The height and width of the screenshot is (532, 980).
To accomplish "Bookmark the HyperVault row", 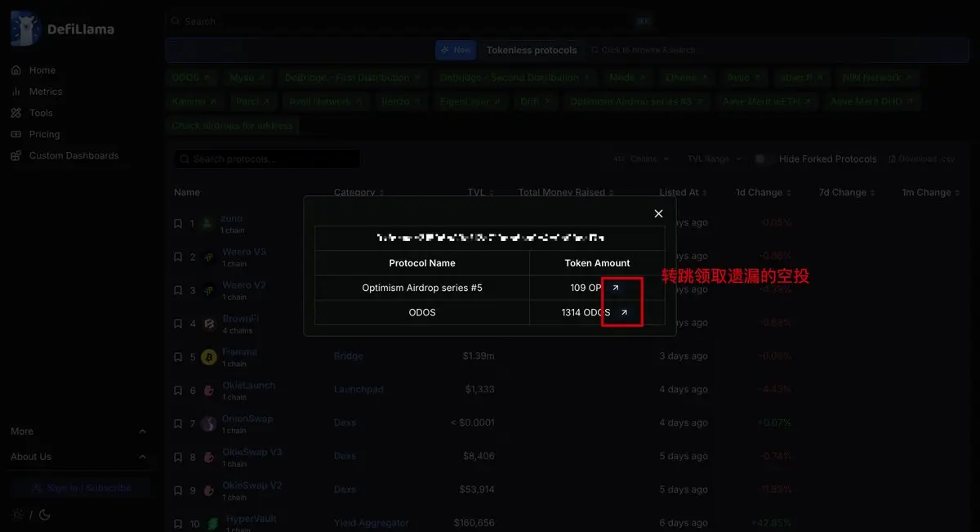I will 178,524.
